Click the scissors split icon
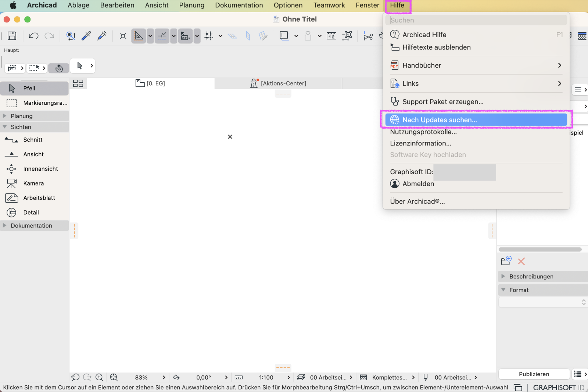Image resolution: width=588 pixels, height=392 pixels. 368,36
